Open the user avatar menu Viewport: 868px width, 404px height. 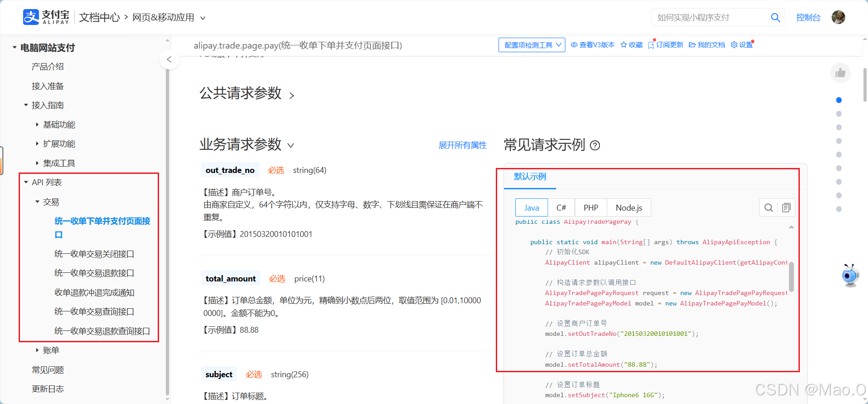pyautogui.click(x=838, y=17)
